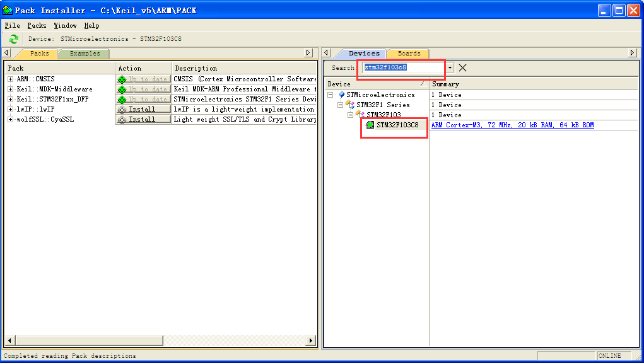Click the Summary column header
This screenshot has width=644, height=363.
(534, 84)
